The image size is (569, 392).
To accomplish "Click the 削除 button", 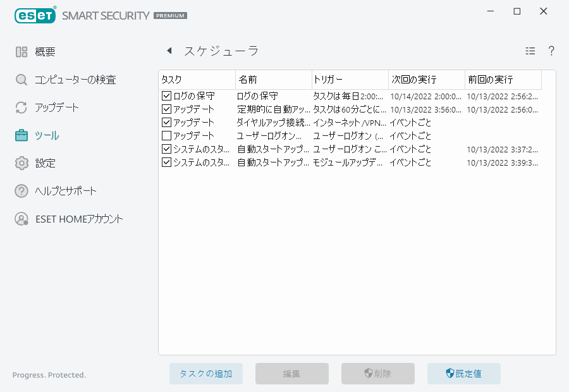I will click(x=377, y=374).
